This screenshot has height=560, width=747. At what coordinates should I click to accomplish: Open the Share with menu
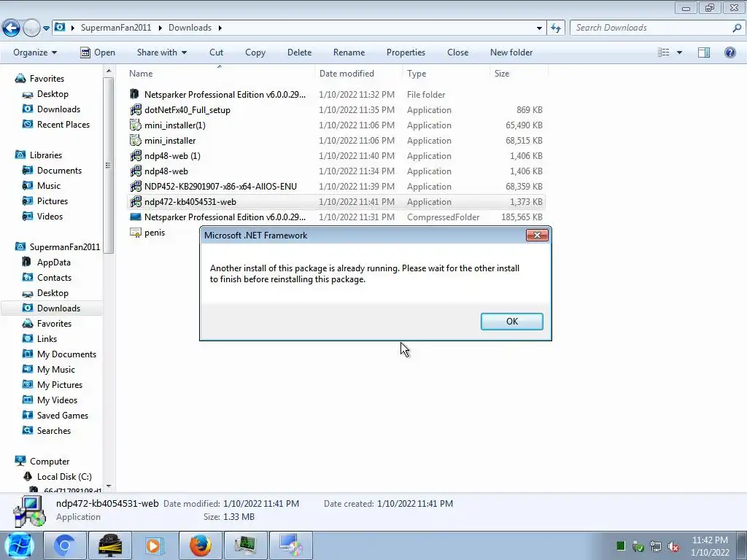click(x=161, y=52)
